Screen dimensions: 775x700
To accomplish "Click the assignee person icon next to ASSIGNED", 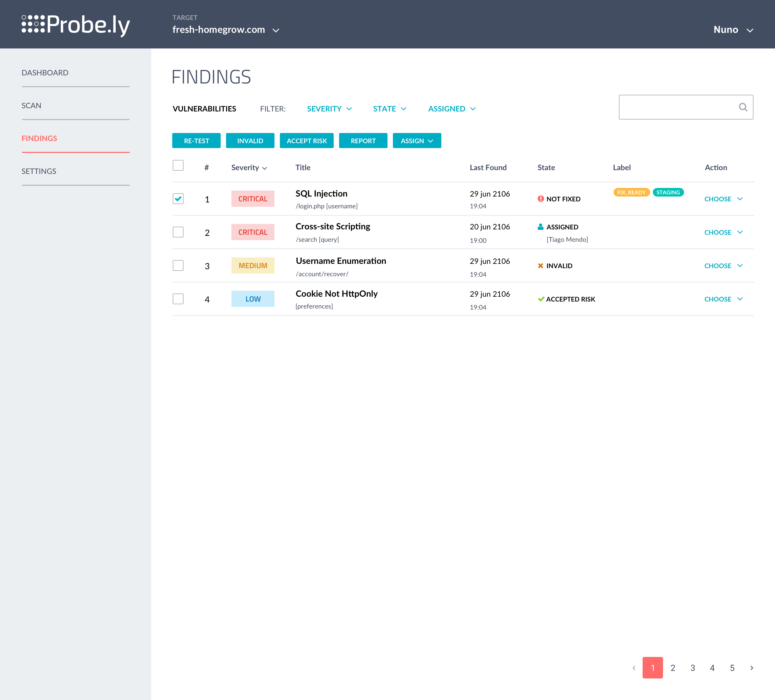I will pos(541,227).
